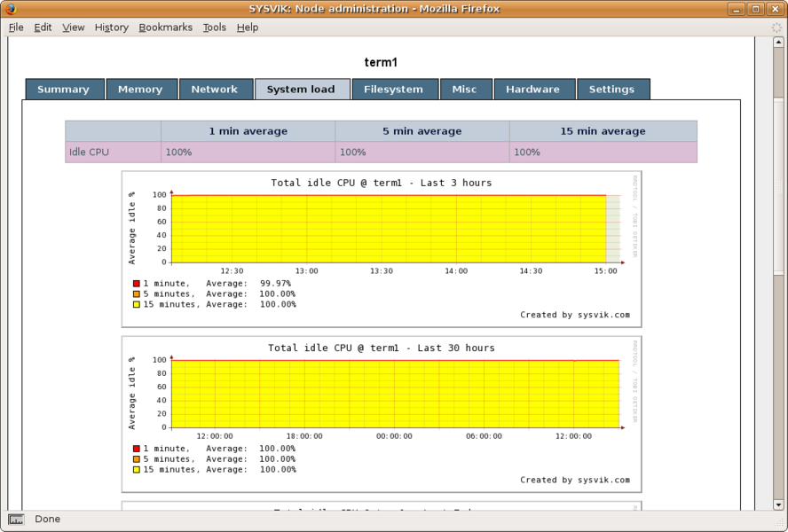Click the Last 30 hours idle CPU graph
Image resolution: width=788 pixels, height=532 pixels.
point(382,414)
